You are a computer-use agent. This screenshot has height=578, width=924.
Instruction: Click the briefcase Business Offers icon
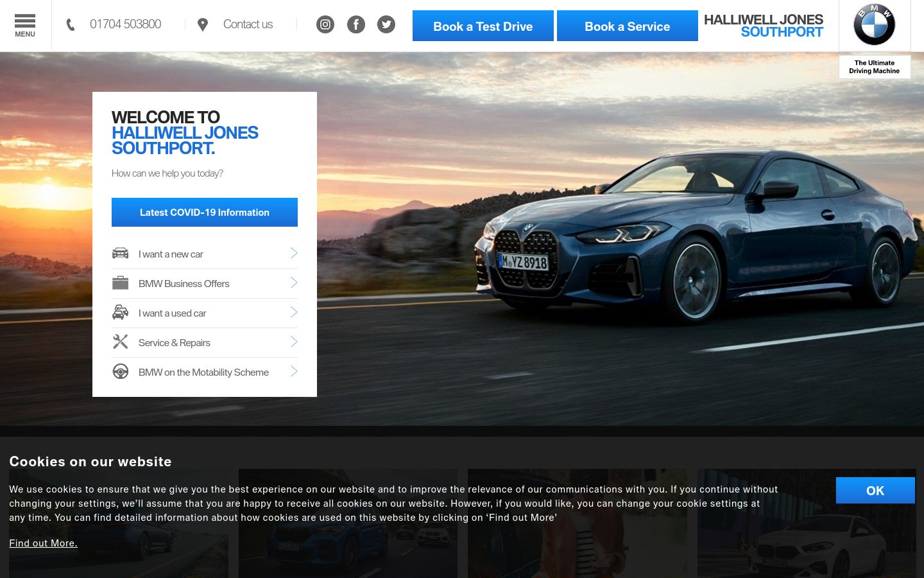(121, 283)
